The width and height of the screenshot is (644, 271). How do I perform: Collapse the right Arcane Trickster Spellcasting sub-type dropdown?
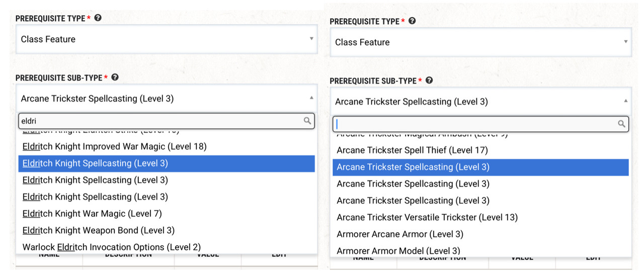point(480,102)
